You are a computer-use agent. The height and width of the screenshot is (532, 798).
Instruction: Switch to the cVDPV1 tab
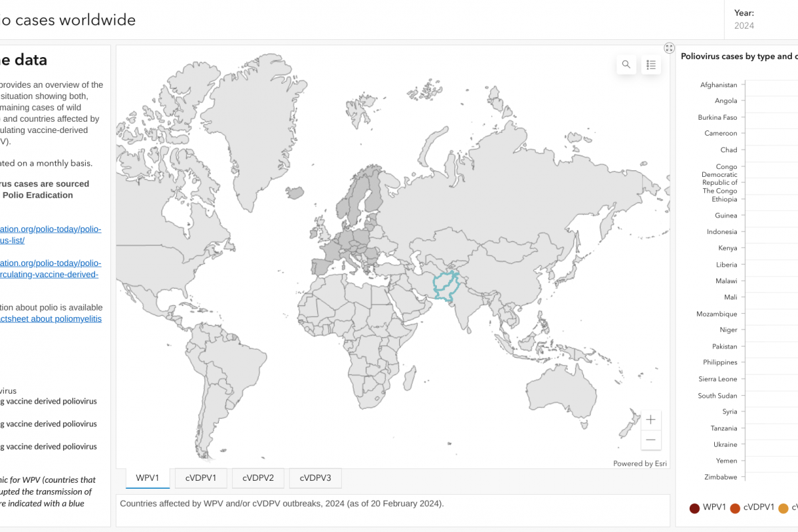(201, 477)
